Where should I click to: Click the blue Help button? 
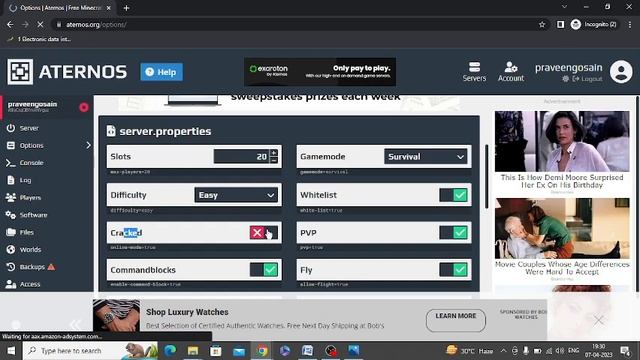[x=162, y=72]
